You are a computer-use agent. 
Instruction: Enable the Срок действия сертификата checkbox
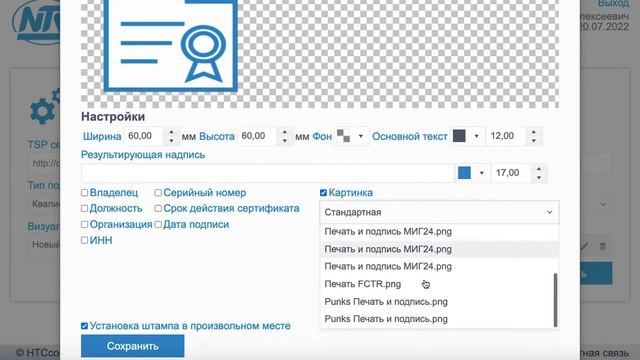click(x=158, y=209)
